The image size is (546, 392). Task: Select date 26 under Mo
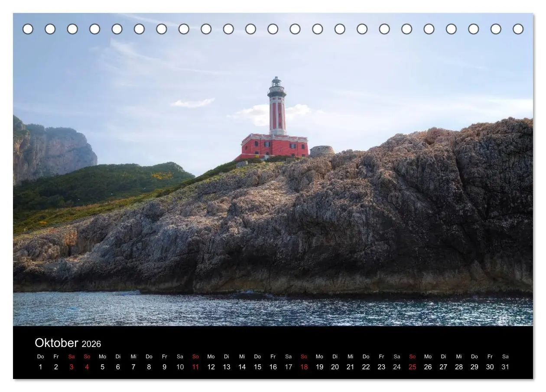(428, 367)
